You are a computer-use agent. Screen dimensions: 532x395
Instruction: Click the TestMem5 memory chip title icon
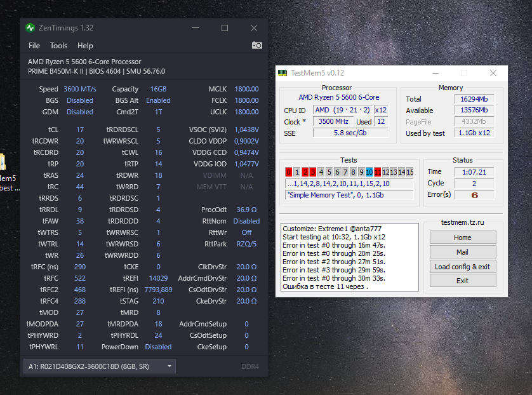[283, 73]
